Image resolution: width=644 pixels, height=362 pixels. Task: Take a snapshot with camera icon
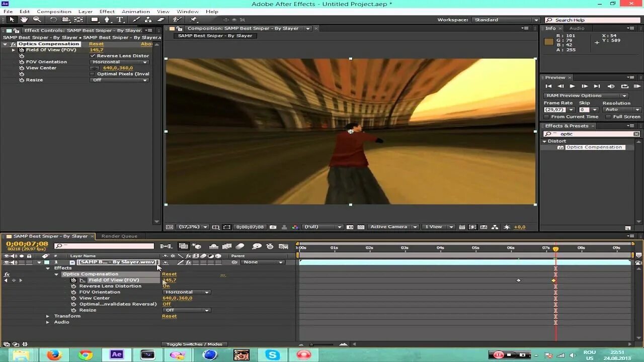click(x=273, y=227)
